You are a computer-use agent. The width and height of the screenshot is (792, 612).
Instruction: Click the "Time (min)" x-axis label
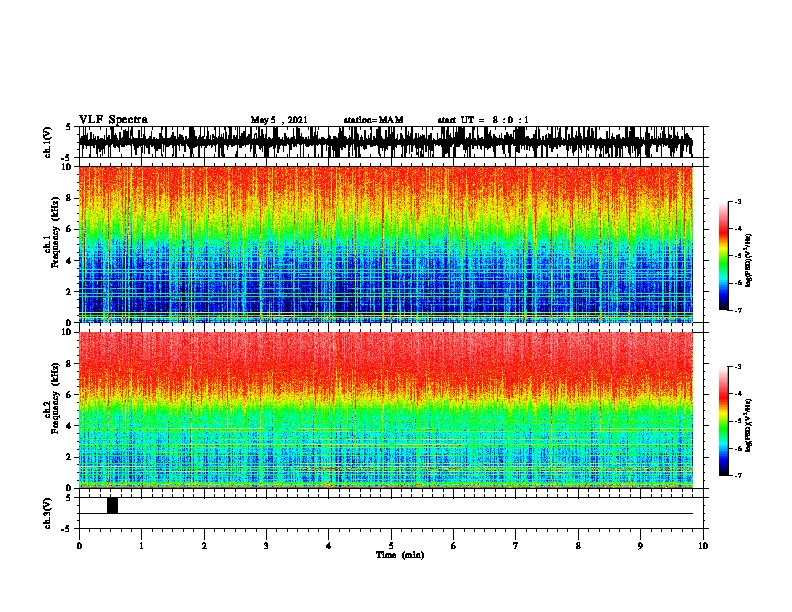click(x=400, y=555)
